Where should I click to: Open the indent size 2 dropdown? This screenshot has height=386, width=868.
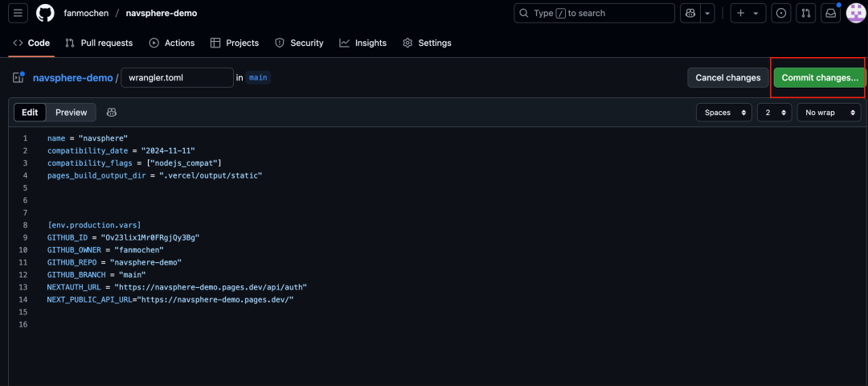774,113
